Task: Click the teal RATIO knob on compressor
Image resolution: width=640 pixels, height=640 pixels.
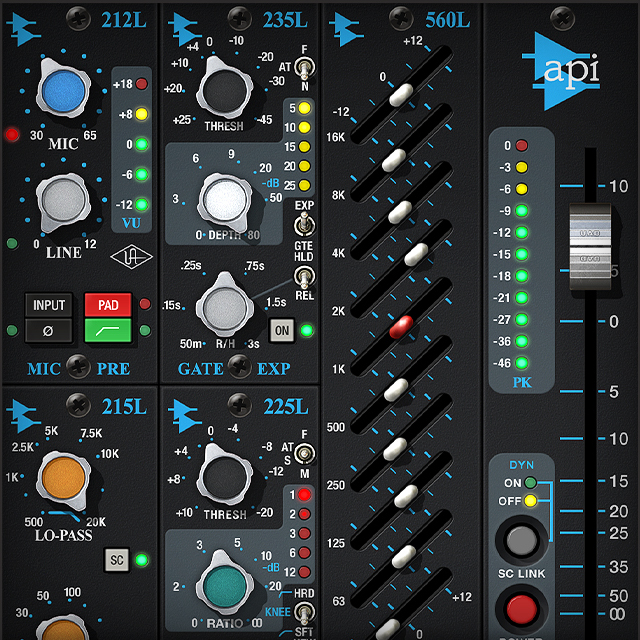Action: 228,587
